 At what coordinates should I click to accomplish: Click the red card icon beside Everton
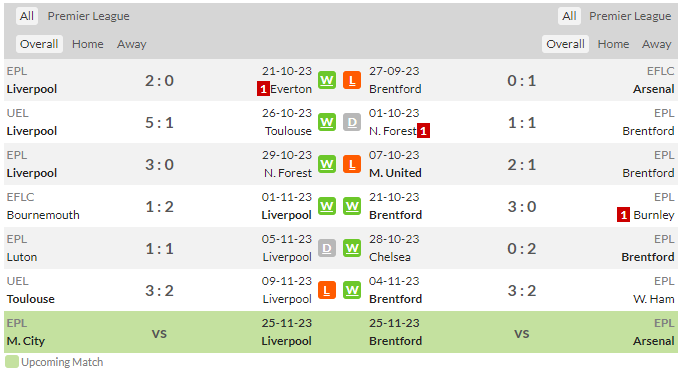[263, 89]
